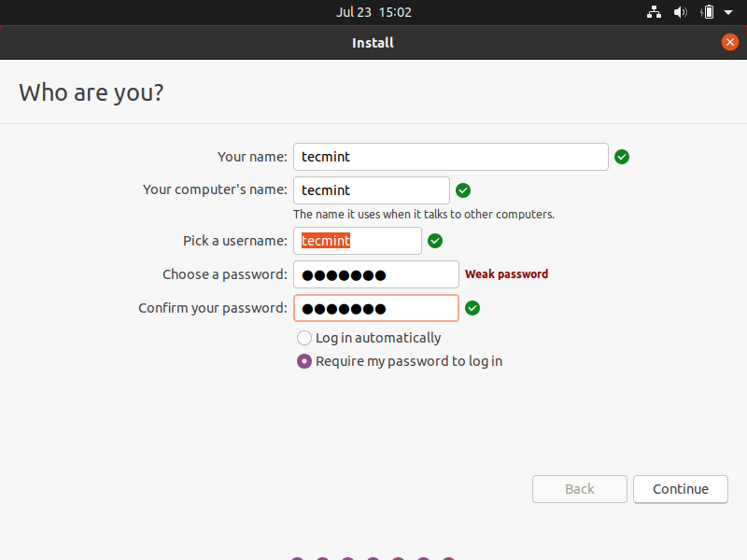
Task: Click the Confirm your password field
Action: (375, 308)
